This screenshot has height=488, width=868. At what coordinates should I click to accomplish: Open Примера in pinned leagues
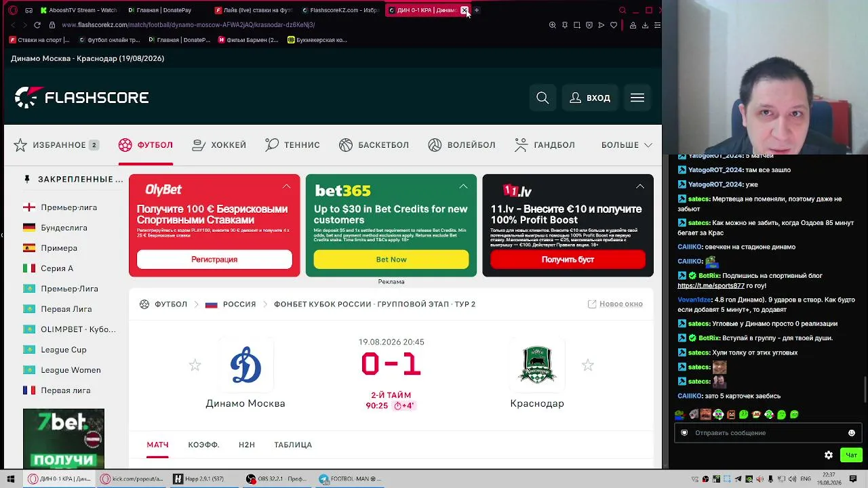(59, 248)
